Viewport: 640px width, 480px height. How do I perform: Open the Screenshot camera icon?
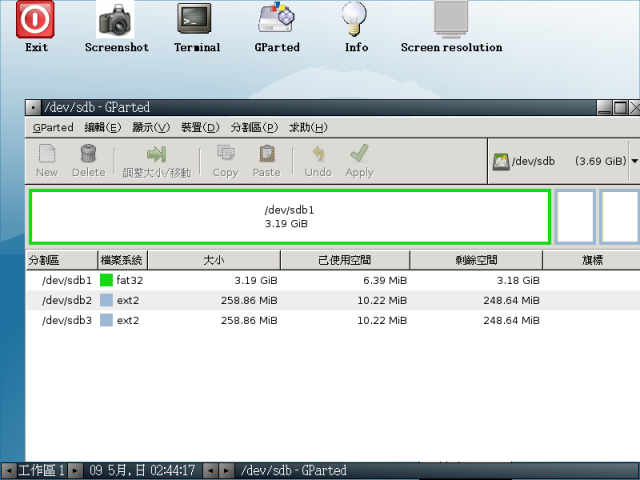click(x=115, y=19)
